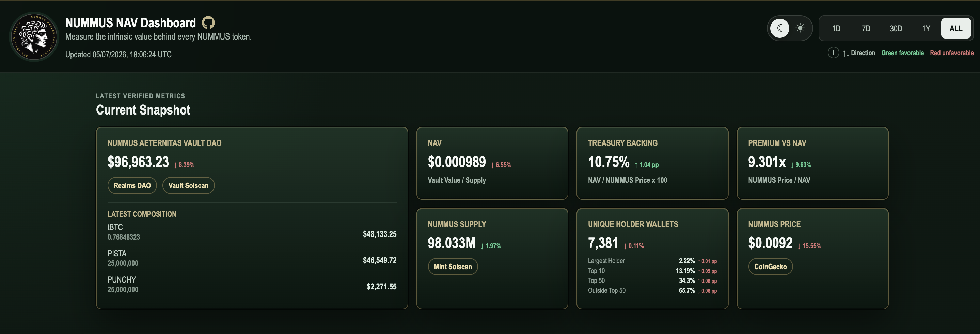Click the PUNCHY composition row label
Viewport: 980px width, 334px height.
121,279
